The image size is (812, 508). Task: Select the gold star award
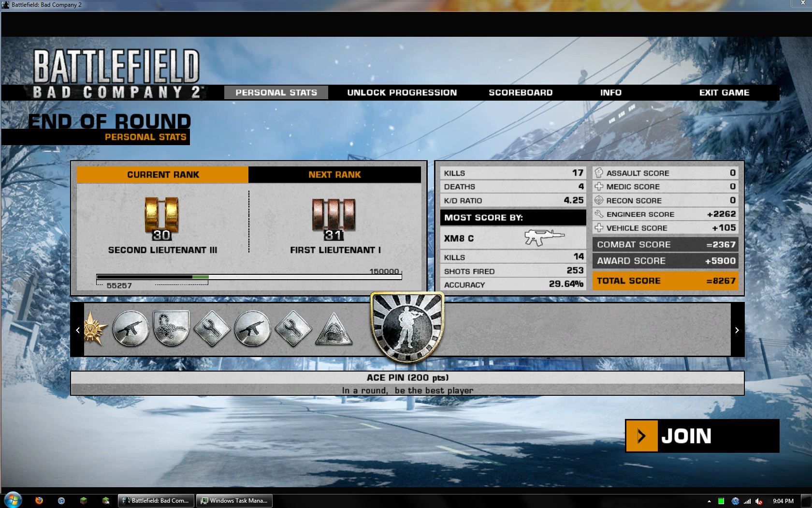[95, 329]
